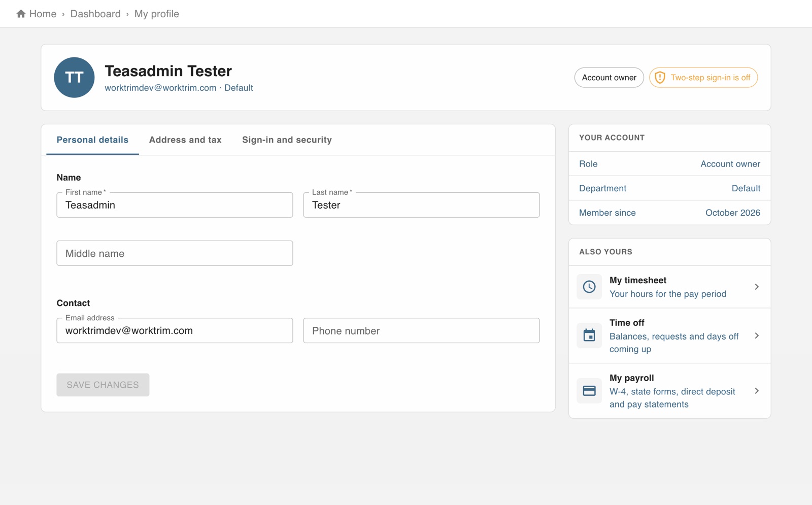Open My payroll using its chevron arrow
This screenshot has height=505, width=812.
coord(757,391)
